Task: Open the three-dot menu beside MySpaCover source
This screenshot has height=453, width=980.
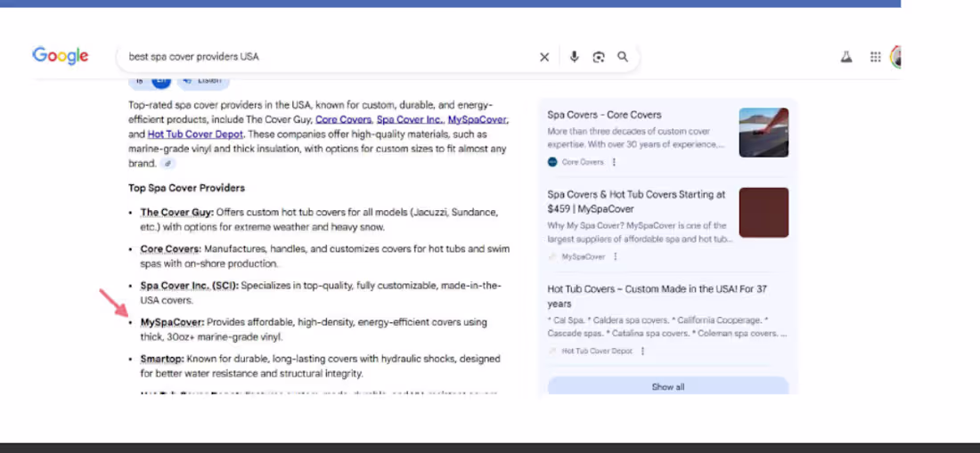Action: pos(615,256)
